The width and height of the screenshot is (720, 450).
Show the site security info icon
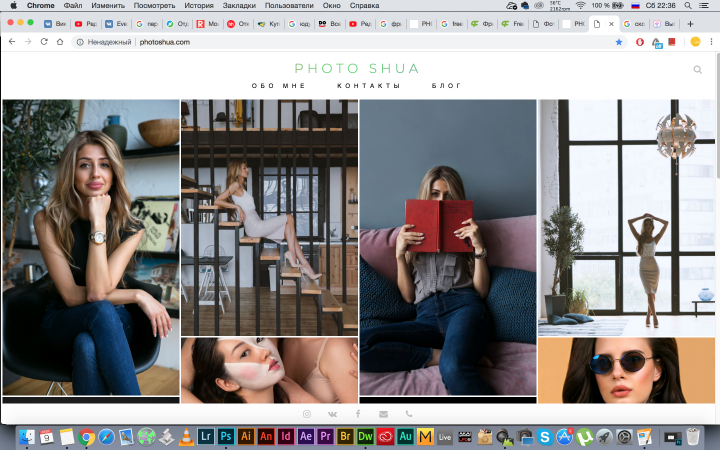coord(80,42)
